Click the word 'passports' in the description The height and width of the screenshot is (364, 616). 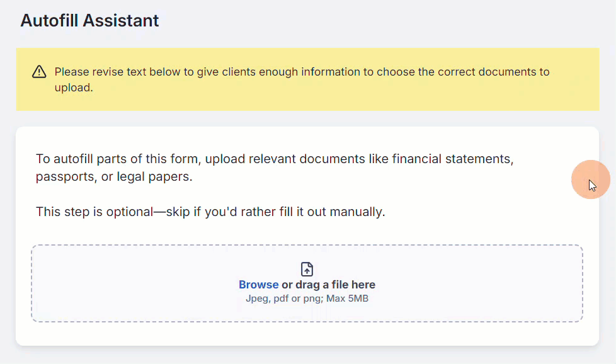(x=66, y=177)
